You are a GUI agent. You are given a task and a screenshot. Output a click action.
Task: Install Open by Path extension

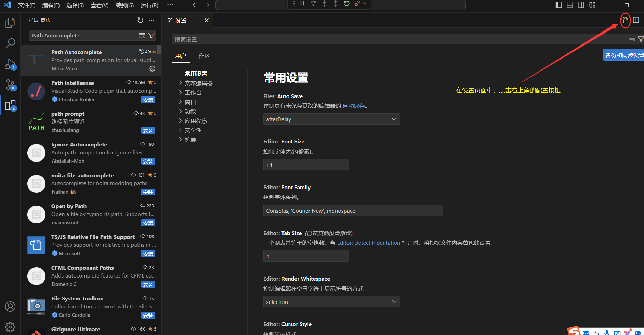(148, 223)
